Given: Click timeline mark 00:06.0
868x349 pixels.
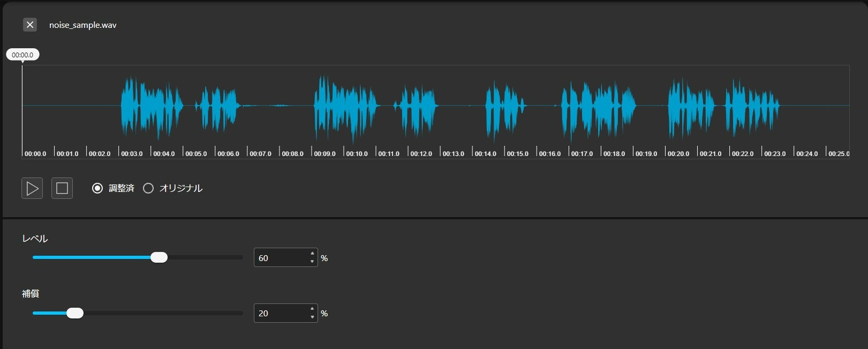Looking at the screenshot, I should pos(228,154).
